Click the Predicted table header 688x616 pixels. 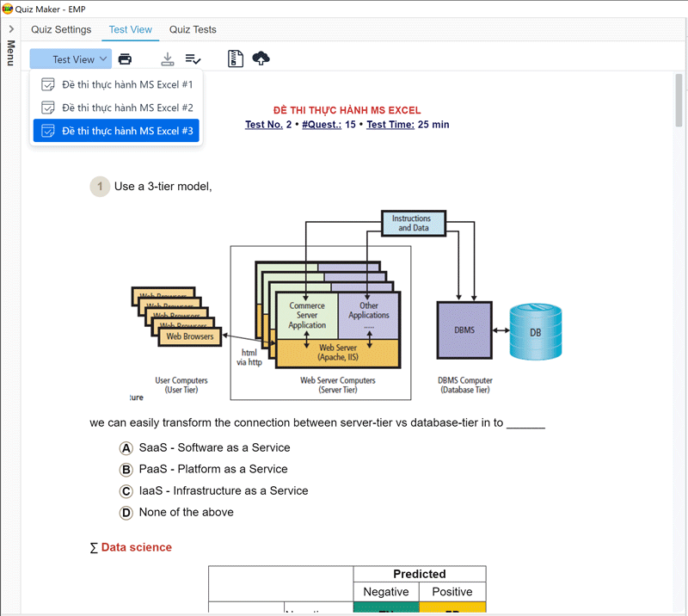click(x=420, y=574)
